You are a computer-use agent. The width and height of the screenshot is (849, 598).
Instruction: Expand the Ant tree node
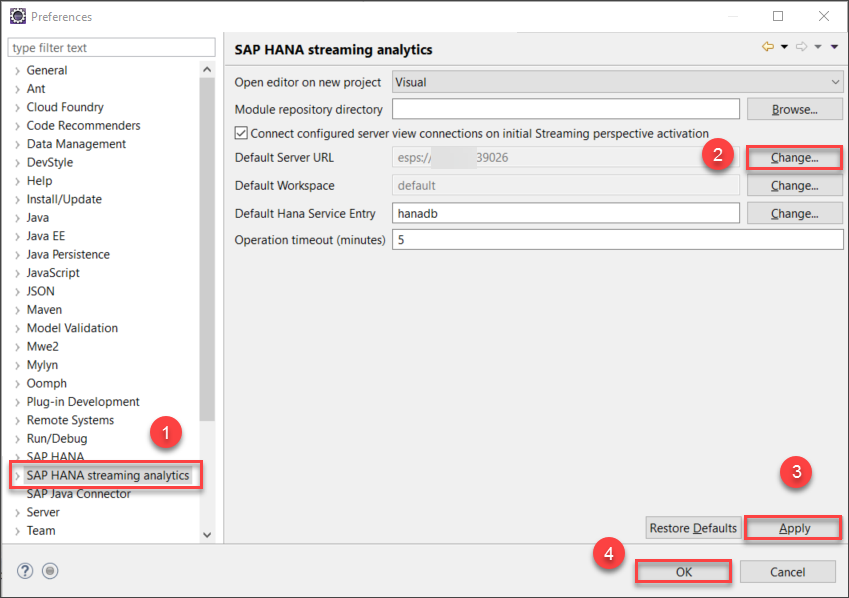[x=17, y=89]
